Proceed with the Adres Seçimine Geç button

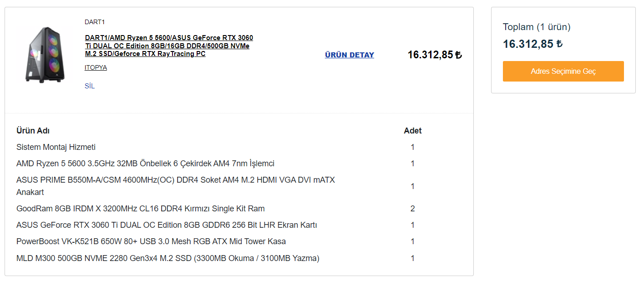[x=563, y=72]
